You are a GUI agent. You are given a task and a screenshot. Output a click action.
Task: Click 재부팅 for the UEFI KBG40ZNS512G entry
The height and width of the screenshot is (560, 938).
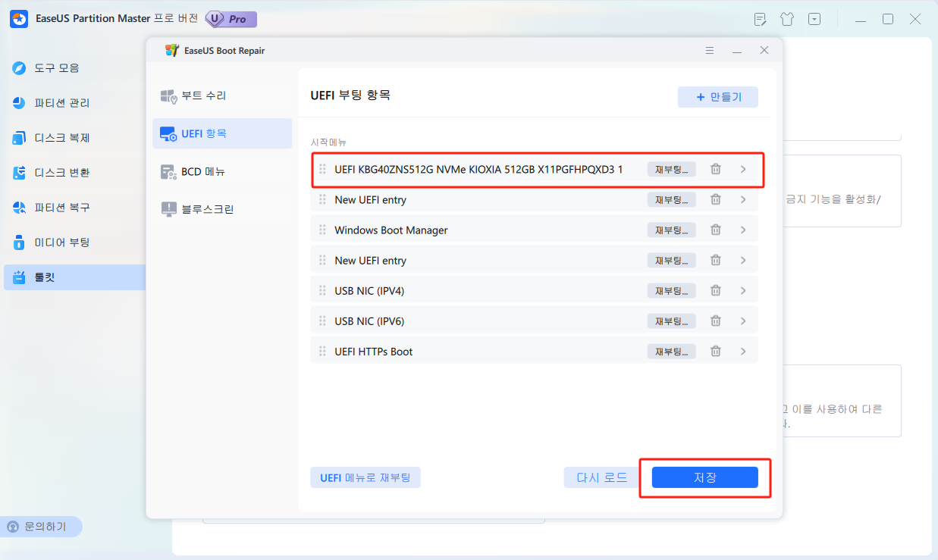[672, 169]
